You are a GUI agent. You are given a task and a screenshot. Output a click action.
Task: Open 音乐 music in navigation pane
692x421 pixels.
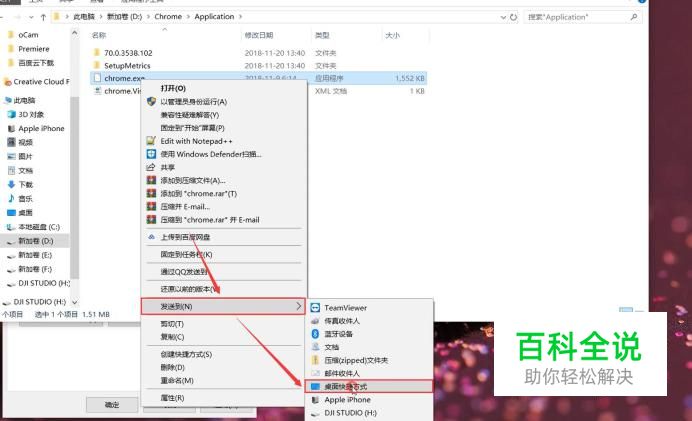25,199
